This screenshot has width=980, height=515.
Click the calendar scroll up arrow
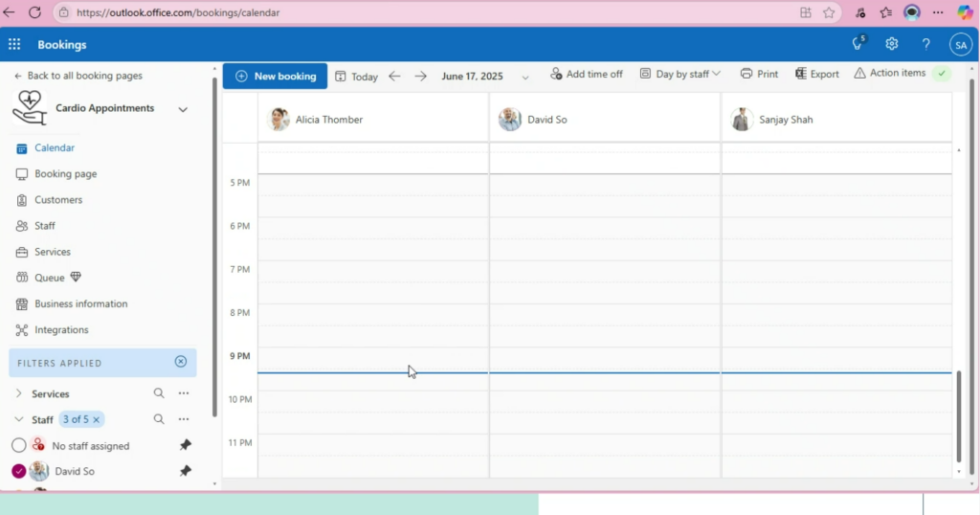click(x=959, y=150)
